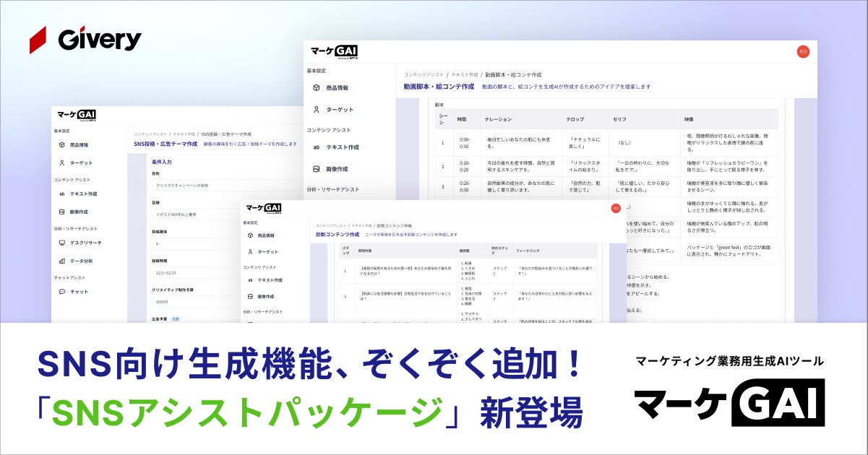868x455 pixels.
Task: Open ターゲット menu label in SNS投稿 window
Action: pos(82,163)
